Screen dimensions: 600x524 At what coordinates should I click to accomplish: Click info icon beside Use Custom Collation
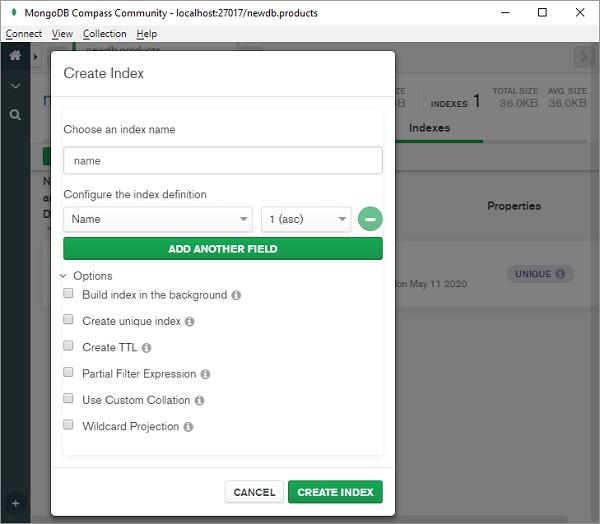point(199,400)
